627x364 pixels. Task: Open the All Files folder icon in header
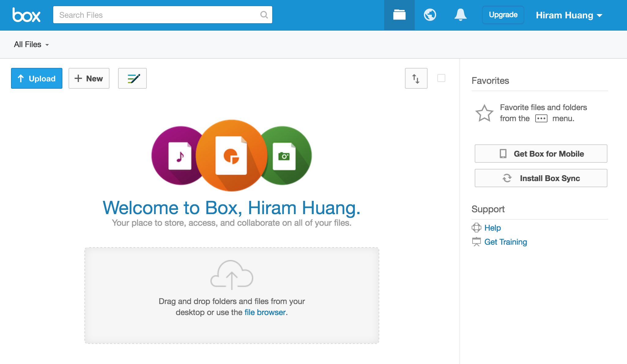pyautogui.click(x=399, y=15)
